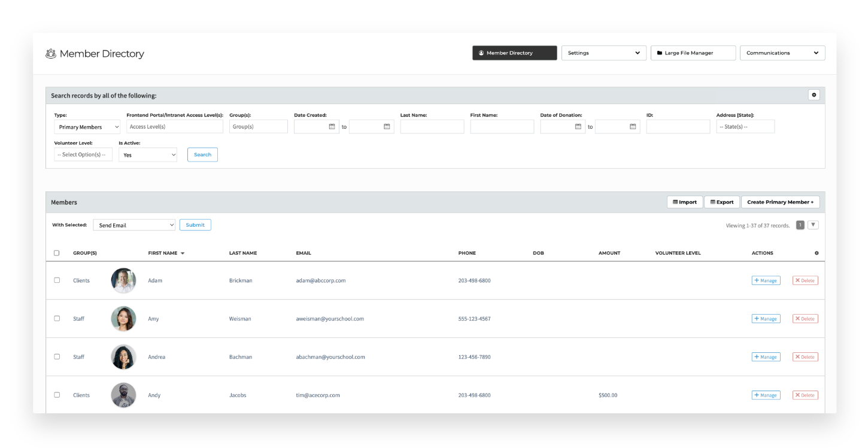Click the Create Primary Member button
The height and width of the screenshot is (448, 868).
tap(781, 202)
